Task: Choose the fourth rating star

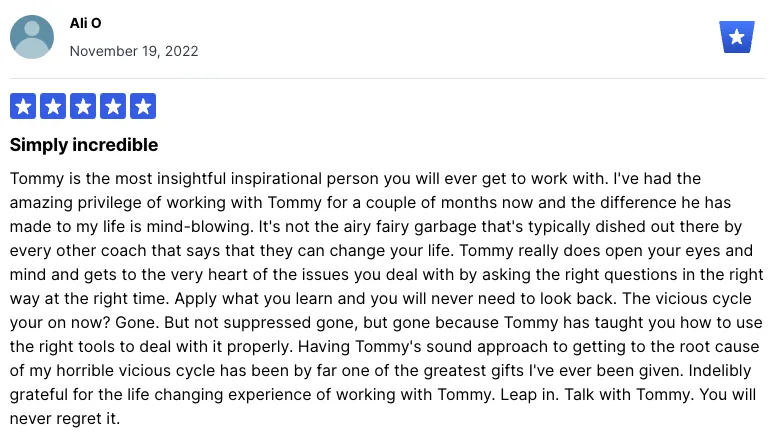Action: point(113,106)
